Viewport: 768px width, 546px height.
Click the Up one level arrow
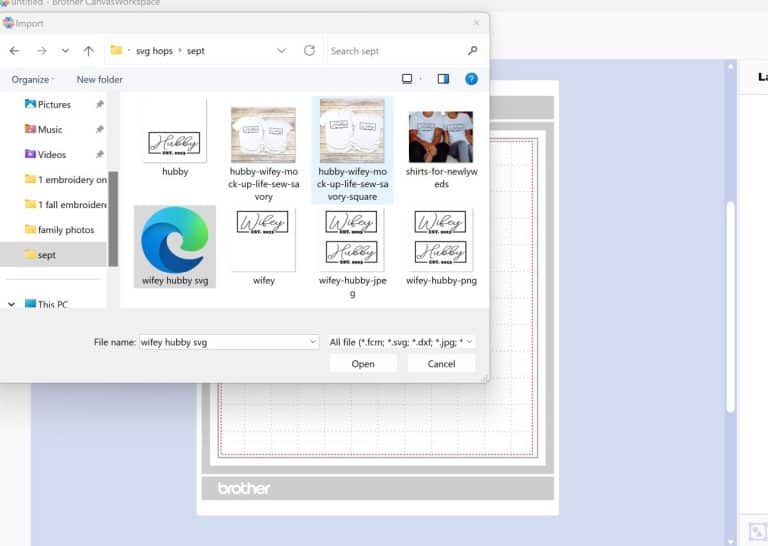tap(89, 51)
